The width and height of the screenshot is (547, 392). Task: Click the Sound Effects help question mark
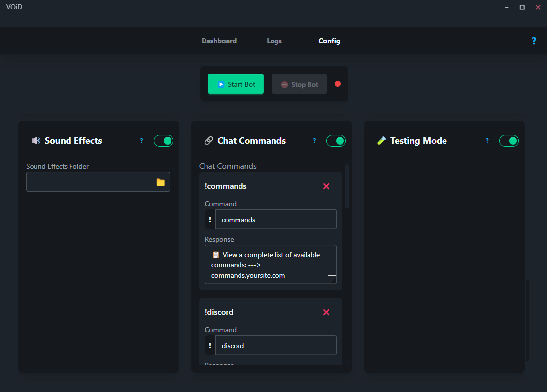pos(141,141)
